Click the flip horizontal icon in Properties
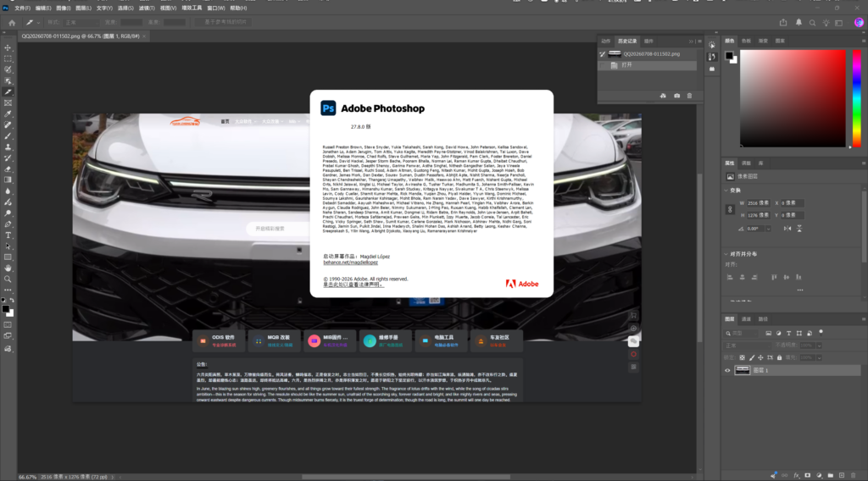 point(787,229)
